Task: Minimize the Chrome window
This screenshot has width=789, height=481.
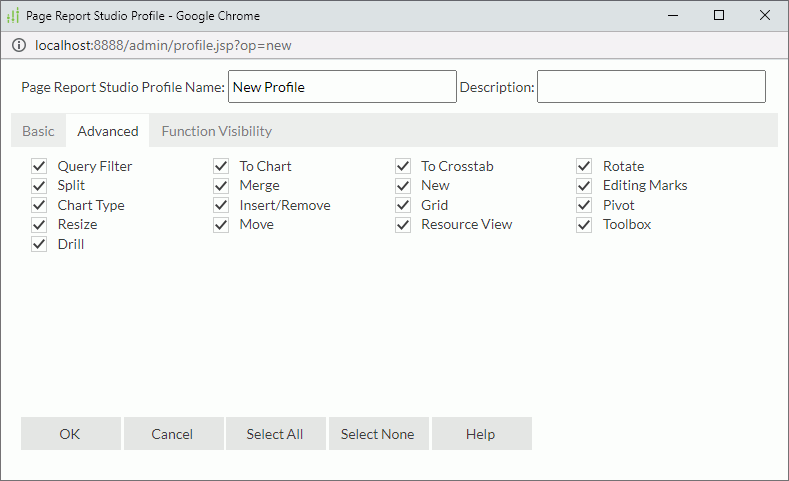Action: pos(673,16)
